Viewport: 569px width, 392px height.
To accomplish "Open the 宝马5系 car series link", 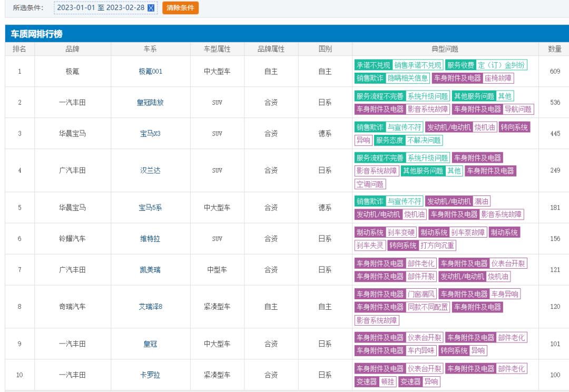I will pyautogui.click(x=150, y=208).
